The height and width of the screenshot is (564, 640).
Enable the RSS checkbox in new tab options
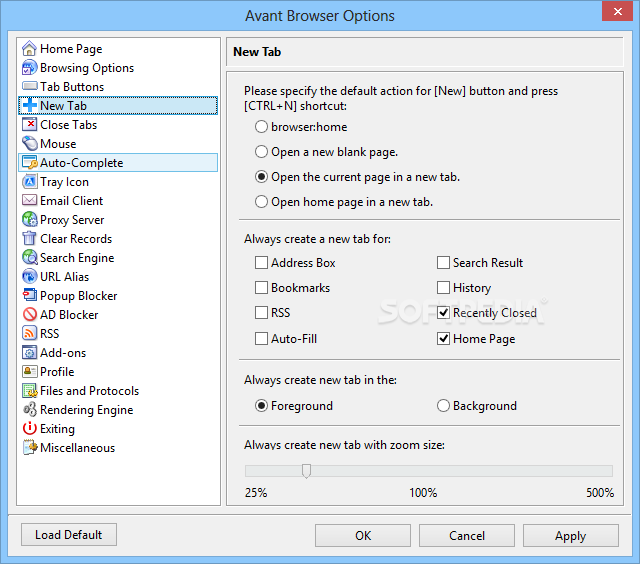(x=261, y=313)
